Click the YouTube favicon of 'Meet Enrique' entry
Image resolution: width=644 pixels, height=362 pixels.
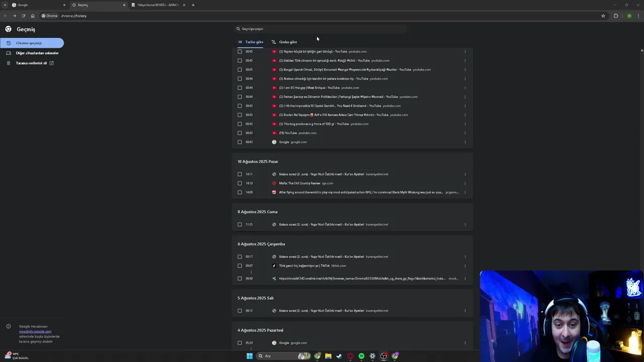[274, 87]
